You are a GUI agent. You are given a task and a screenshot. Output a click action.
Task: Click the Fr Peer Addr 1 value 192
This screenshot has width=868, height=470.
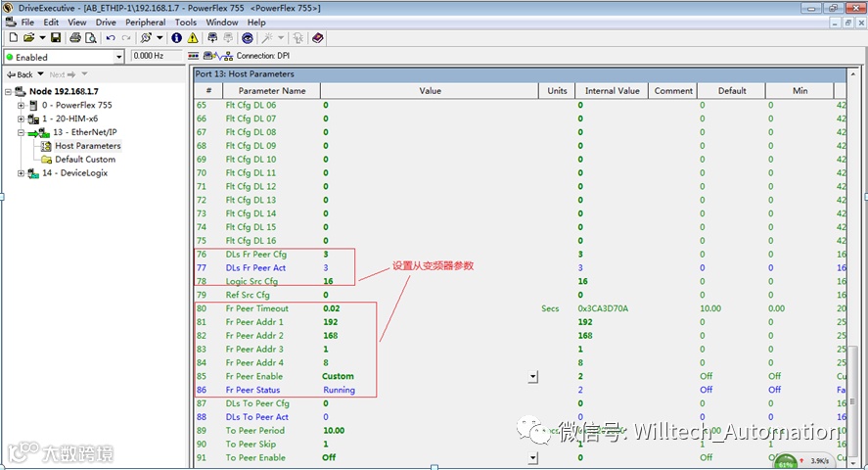pos(331,322)
